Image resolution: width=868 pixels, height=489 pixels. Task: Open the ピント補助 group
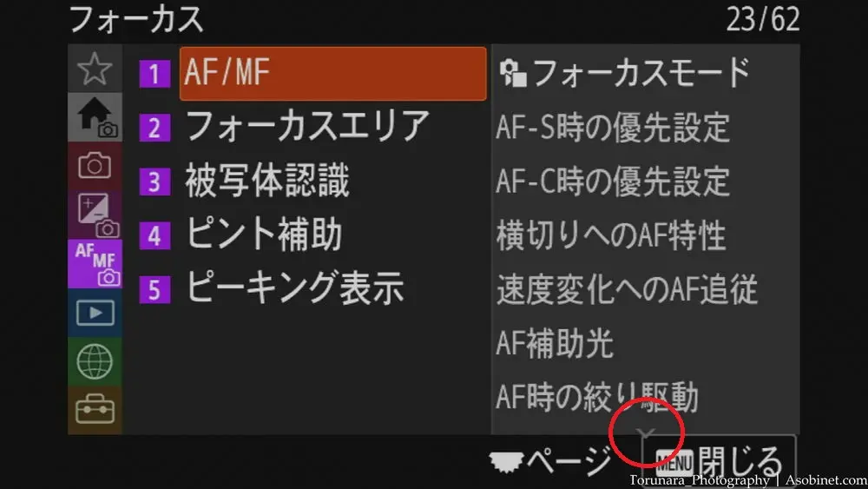[264, 235]
